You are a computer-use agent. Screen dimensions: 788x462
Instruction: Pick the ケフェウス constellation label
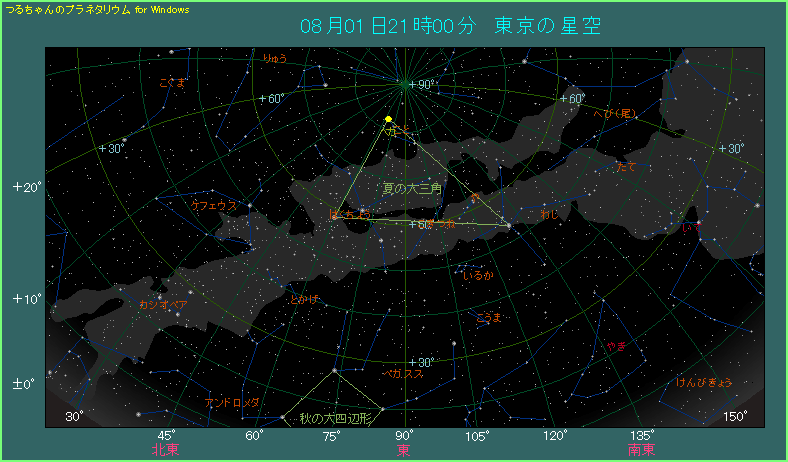pos(214,205)
